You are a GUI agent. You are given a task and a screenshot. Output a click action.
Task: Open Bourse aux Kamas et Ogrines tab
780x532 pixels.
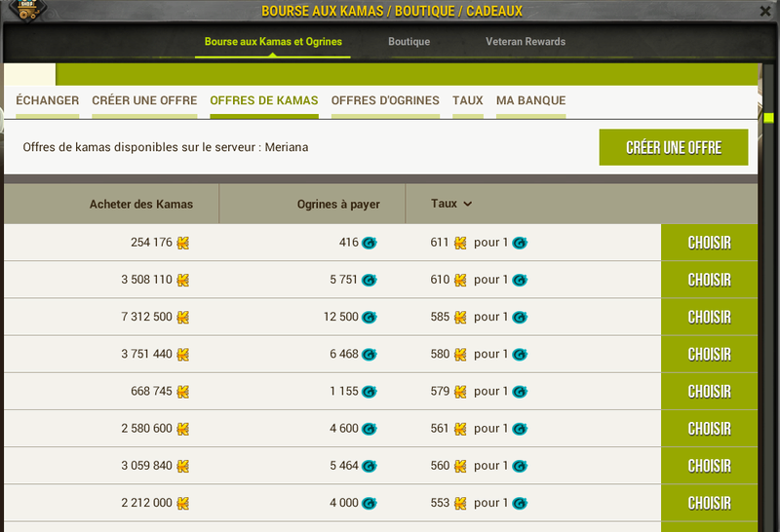[x=273, y=42]
